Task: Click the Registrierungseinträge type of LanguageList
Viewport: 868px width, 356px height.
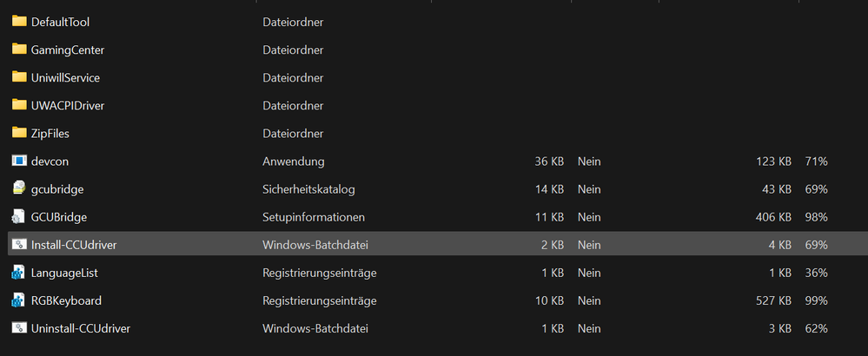Action: click(319, 273)
